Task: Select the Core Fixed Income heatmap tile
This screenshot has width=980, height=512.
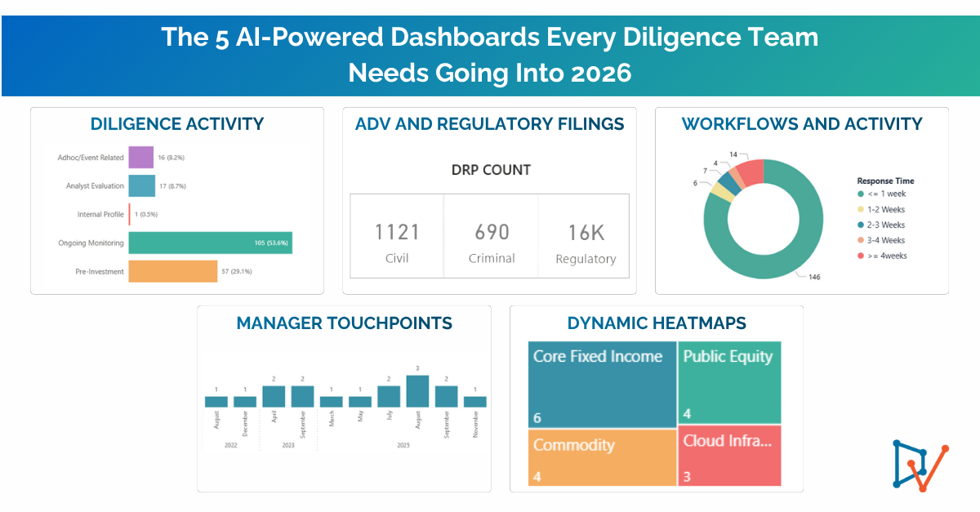Action: click(602, 384)
